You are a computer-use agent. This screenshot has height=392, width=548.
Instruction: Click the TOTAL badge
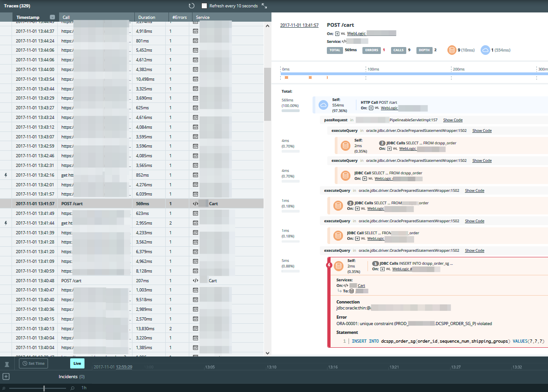point(334,50)
